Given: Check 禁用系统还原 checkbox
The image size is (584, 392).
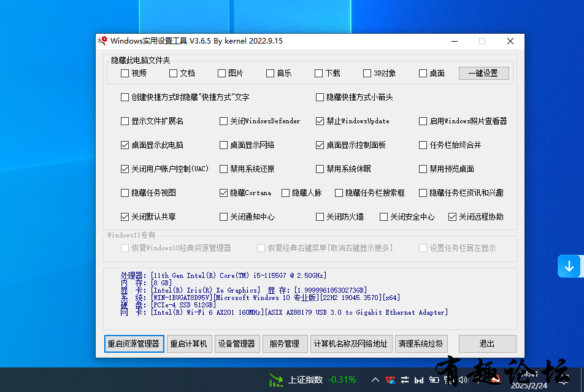Looking at the screenshot, I should (x=223, y=169).
